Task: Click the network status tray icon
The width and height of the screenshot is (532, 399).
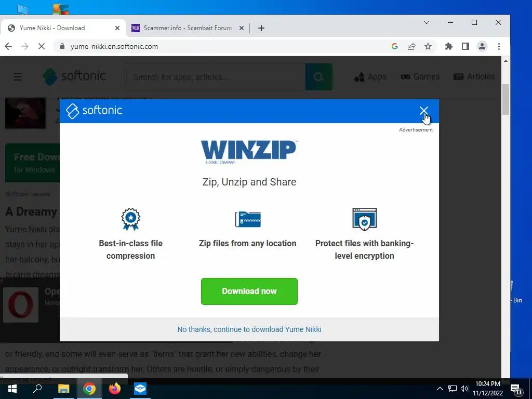Action: [x=453, y=389]
